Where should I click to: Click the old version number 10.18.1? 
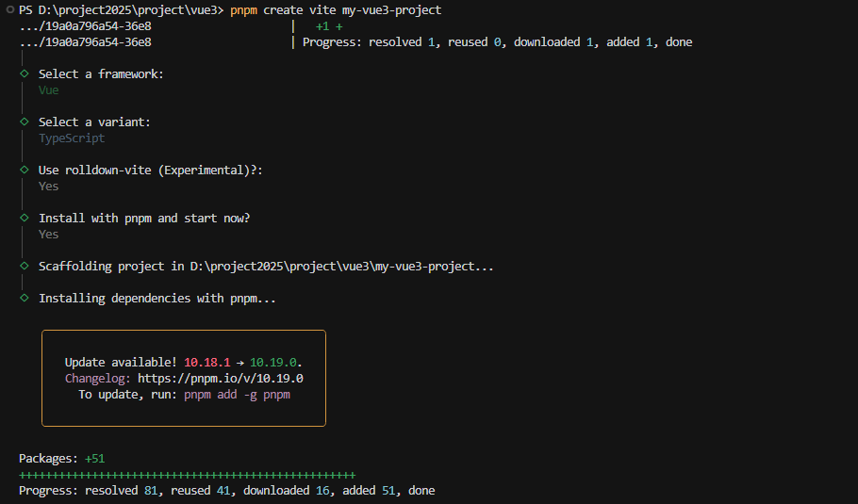[x=207, y=363]
